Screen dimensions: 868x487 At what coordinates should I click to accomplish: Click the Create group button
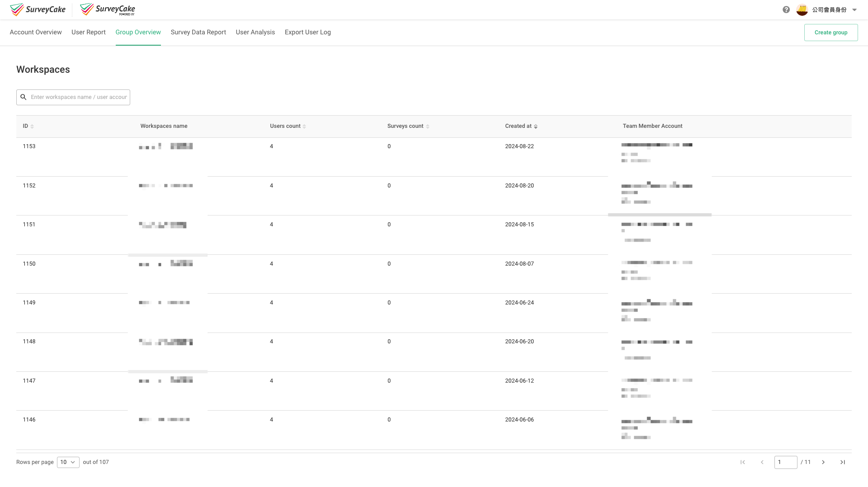click(x=831, y=32)
